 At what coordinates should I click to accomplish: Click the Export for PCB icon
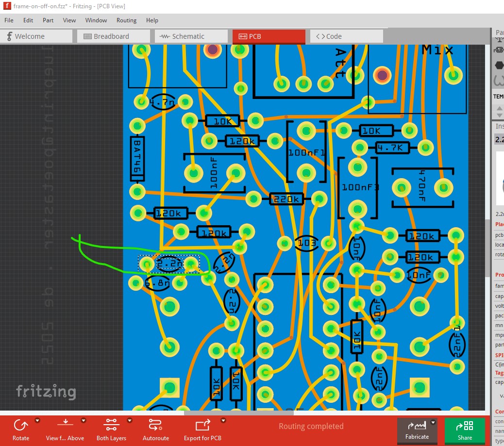pos(202,426)
